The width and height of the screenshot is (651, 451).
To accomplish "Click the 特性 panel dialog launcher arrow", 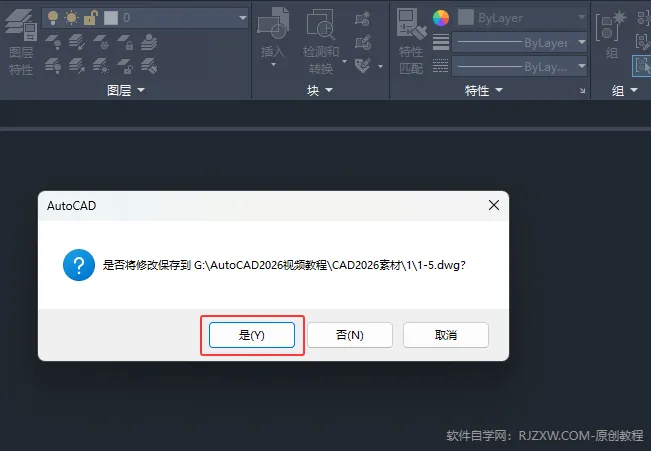I will point(582,91).
